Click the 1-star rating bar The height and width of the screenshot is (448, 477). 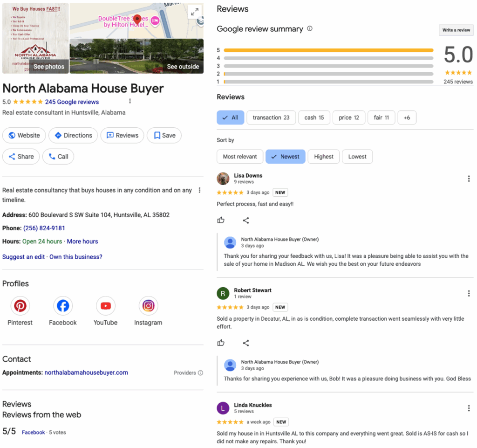[x=328, y=82]
